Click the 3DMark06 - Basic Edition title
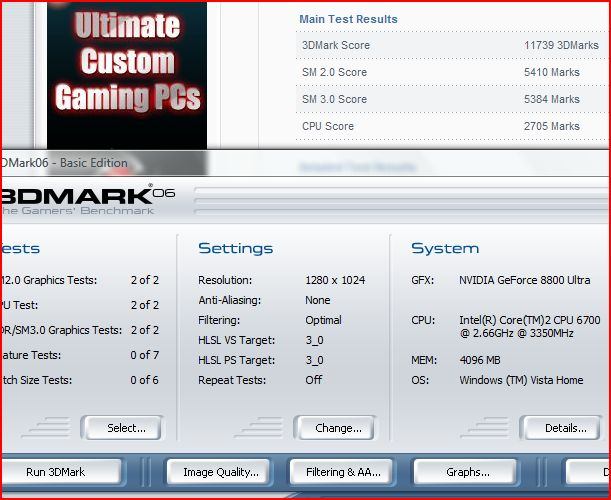The height and width of the screenshot is (500, 611). [x=65, y=163]
